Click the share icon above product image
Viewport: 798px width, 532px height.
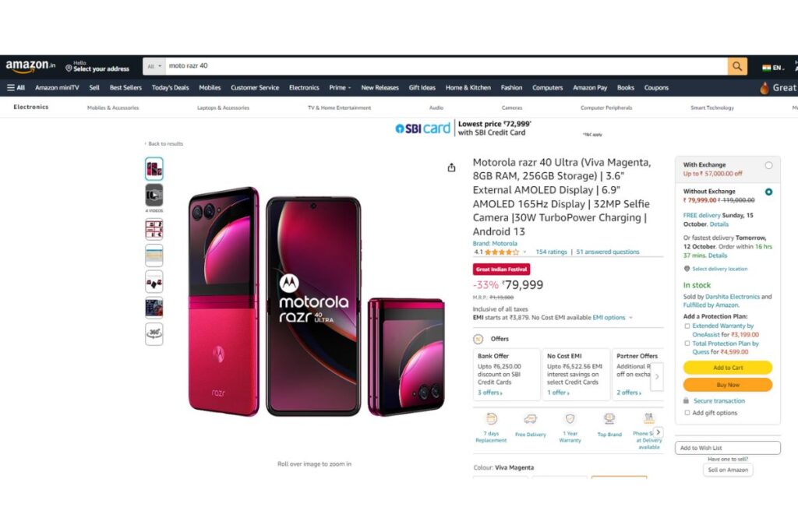[x=451, y=167]
